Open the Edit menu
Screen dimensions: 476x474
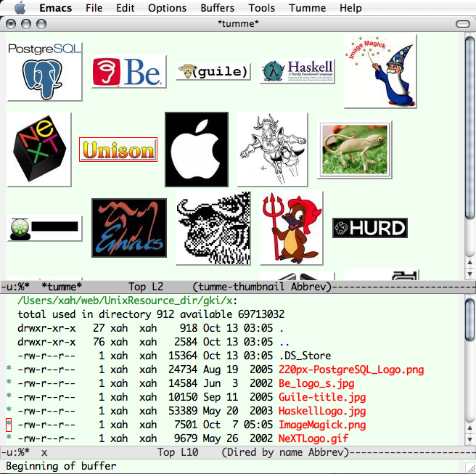[x=125, y=8]
